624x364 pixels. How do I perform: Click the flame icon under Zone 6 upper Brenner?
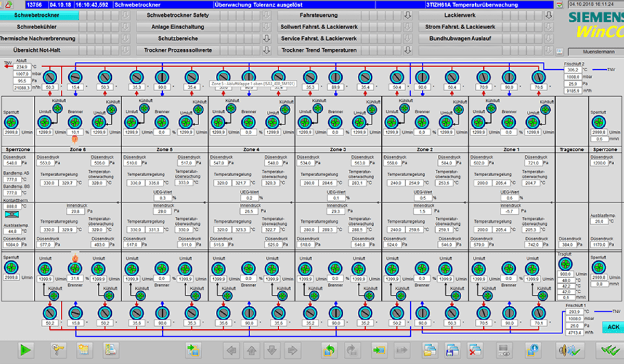tap(75, 140)
